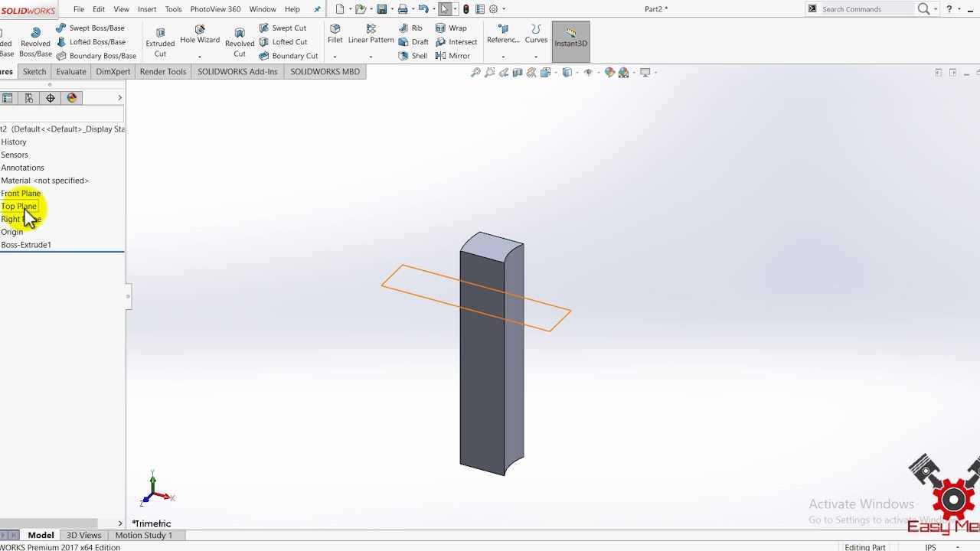Click the Rebuild traffic light icon
This screenshot has width=980, height=551.
point(466,9)
